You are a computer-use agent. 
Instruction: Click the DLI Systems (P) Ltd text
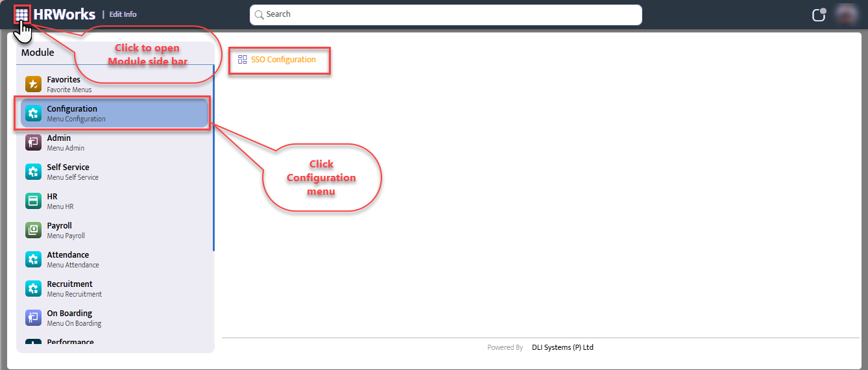[x=562, y=347]
